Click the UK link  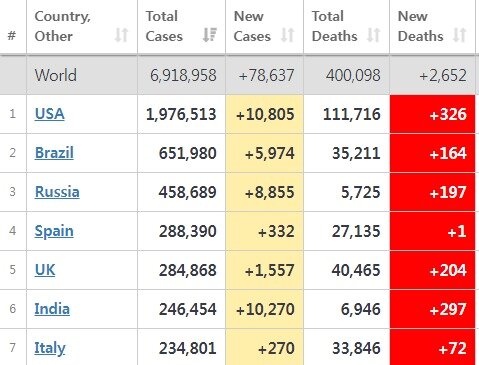45,270
